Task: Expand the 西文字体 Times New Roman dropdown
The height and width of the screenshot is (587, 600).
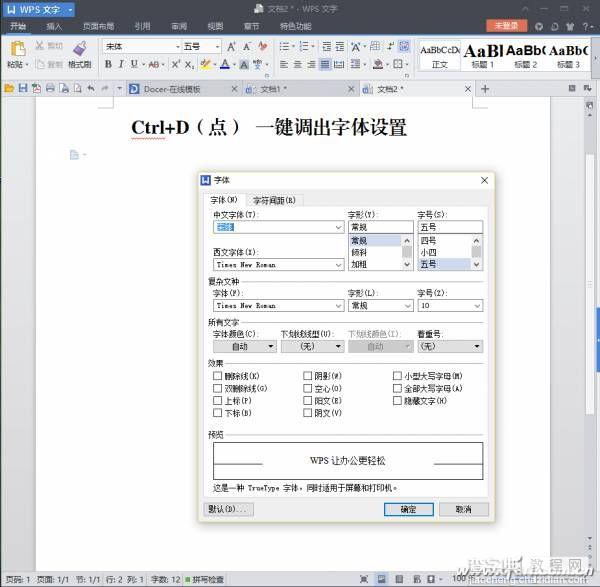Action: point(338,265)
